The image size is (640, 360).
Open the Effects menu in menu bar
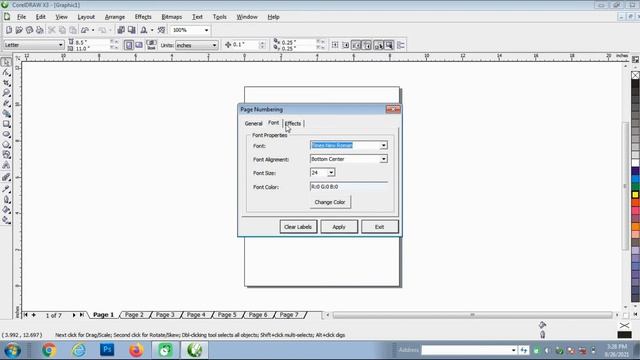pos(143,17)
